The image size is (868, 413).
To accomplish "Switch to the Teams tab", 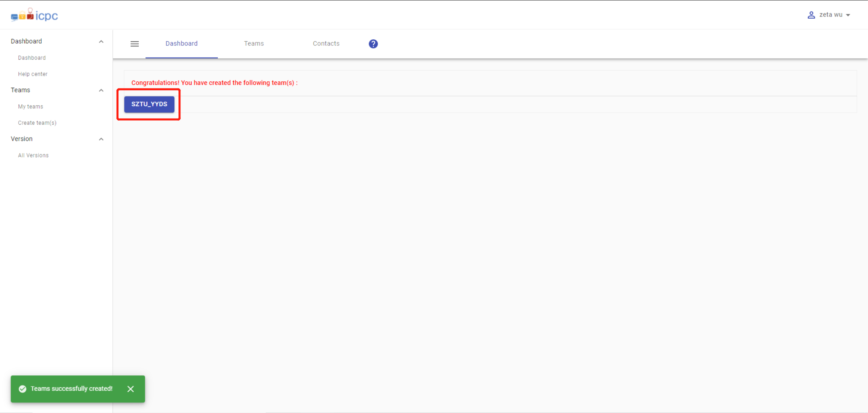I will click(254, 44).
